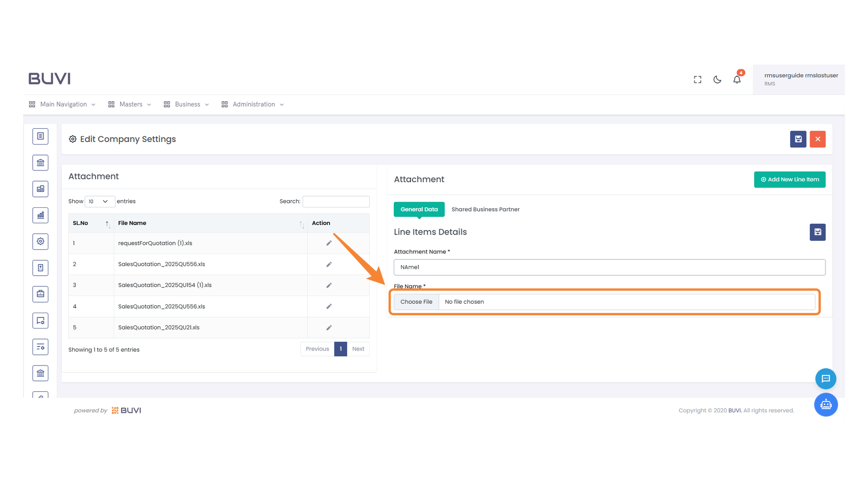The height and width of the screenshot is (488, 868).
Task: Click the briefcase sidebar icon
Action: [40, 294]
